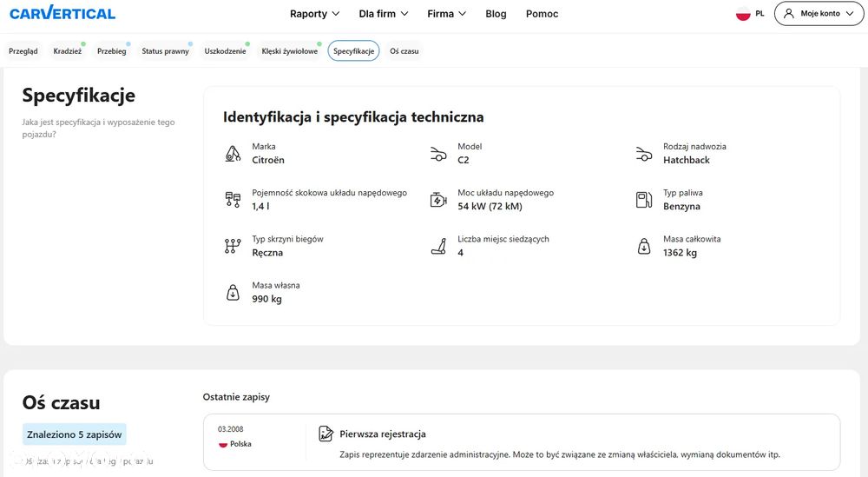Click the Model C2 car icon
Viewport: 868px width, 477px height.
tap(438, 154)
